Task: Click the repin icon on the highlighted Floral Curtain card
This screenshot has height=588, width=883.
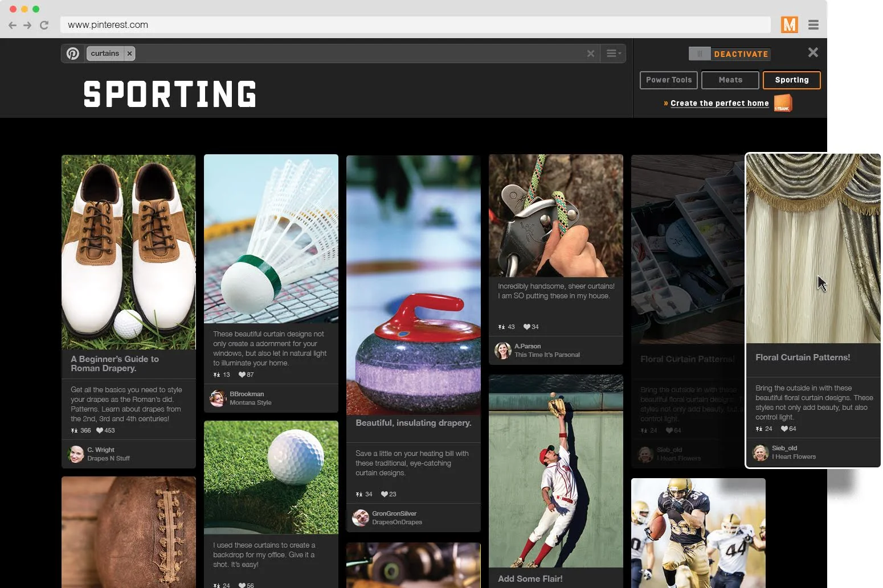Action: pos(759,429)
